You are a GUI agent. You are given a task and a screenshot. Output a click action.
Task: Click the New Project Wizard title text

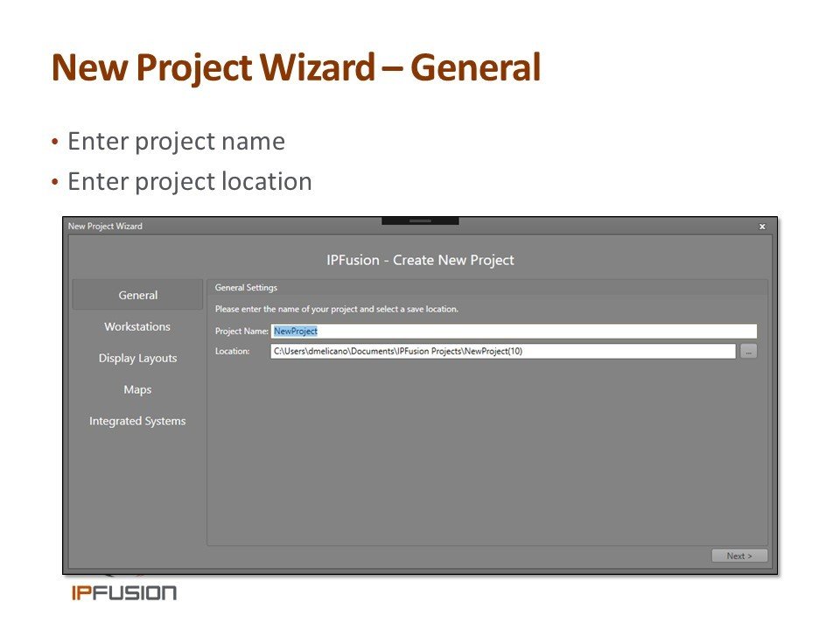(105, 226)
